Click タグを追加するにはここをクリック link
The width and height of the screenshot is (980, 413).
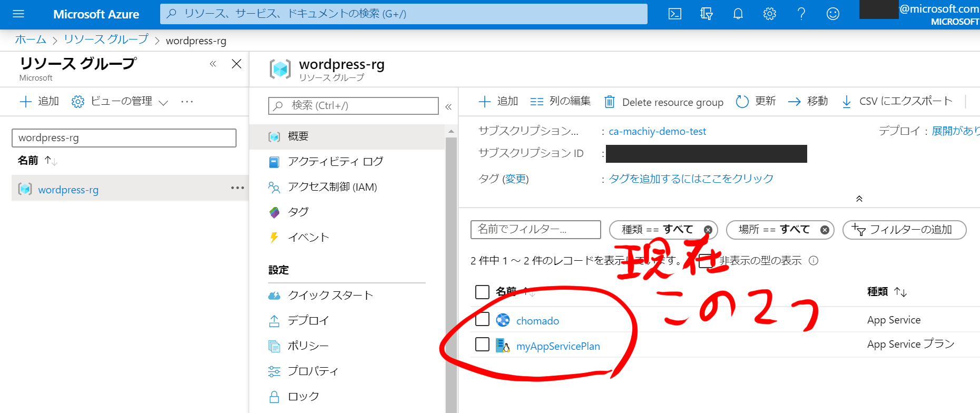(x=691, y=179)
